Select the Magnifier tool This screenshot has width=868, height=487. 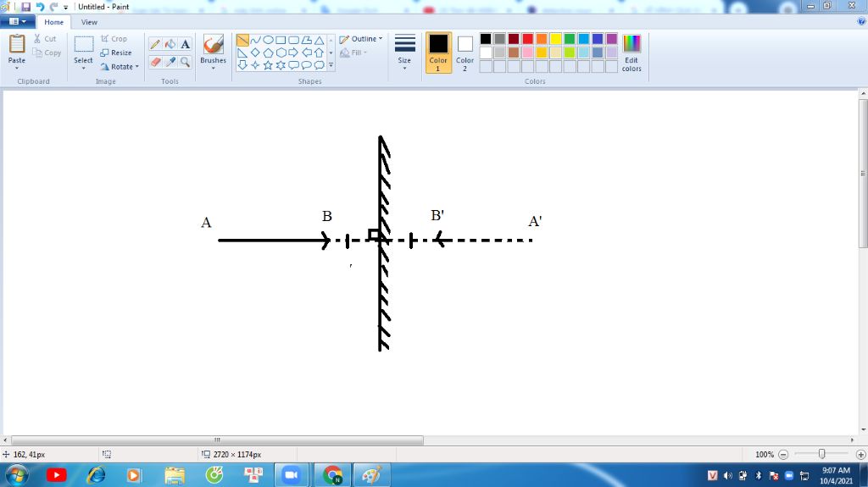click(x=186, y=62)
